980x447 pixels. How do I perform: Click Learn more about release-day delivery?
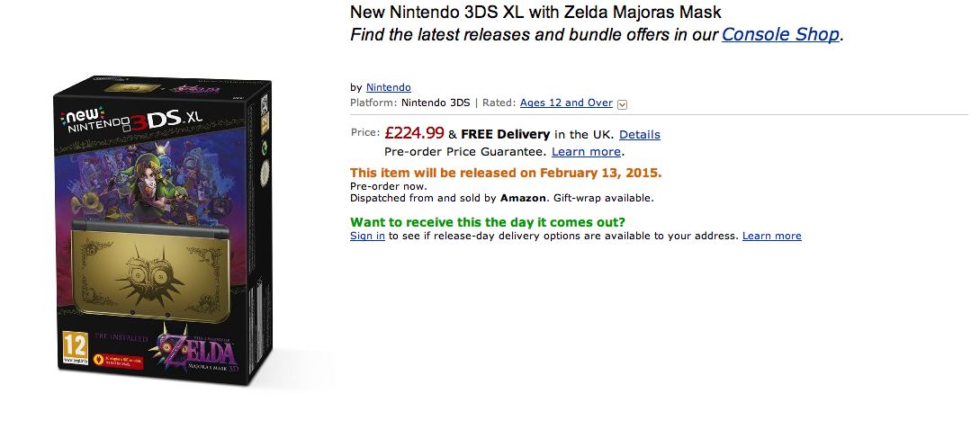[771, 236]
